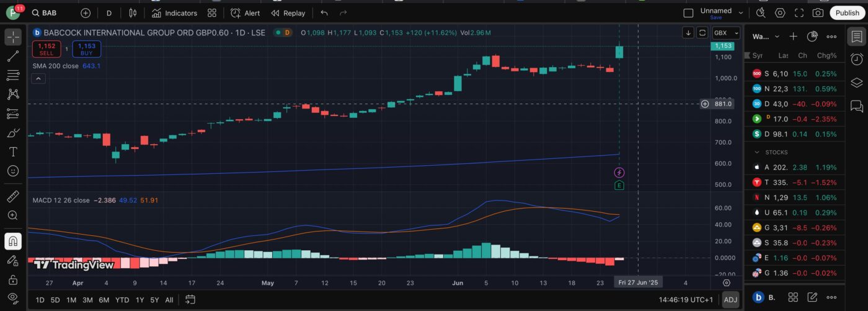The image size is (868, 311).
Task: Open the chart patterns tool group
Action: click(13, 94)
